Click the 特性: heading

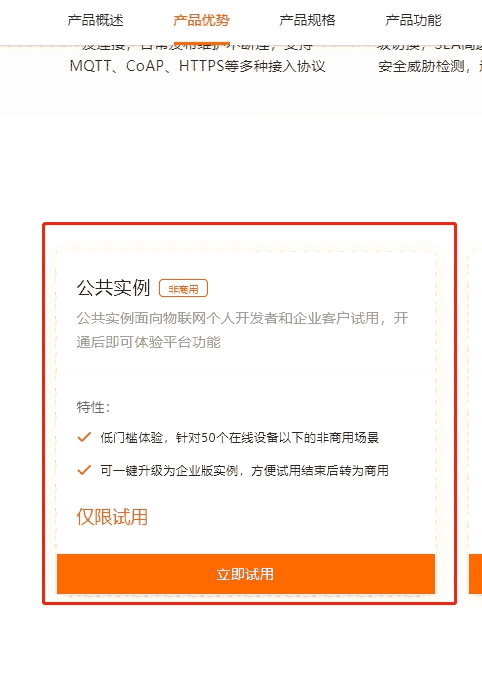click(x=93, y=407)
